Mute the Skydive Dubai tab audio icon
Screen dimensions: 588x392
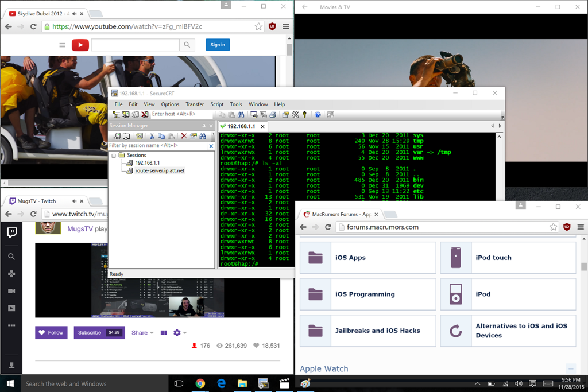coord(74,14)
